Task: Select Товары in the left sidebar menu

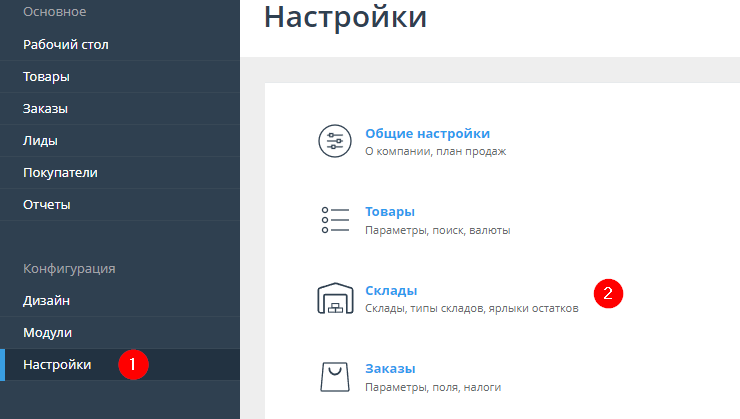Action: [x=46, y=76]
